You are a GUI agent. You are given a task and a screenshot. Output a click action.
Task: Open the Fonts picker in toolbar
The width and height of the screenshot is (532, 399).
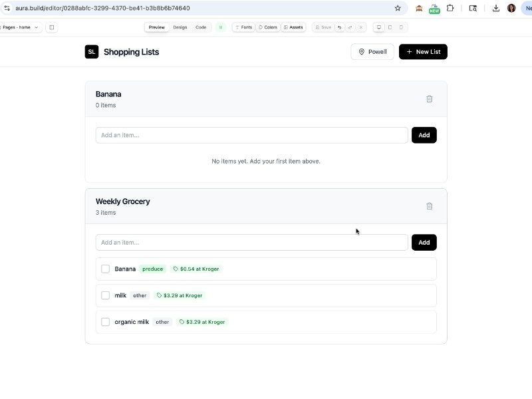[243, 27]
